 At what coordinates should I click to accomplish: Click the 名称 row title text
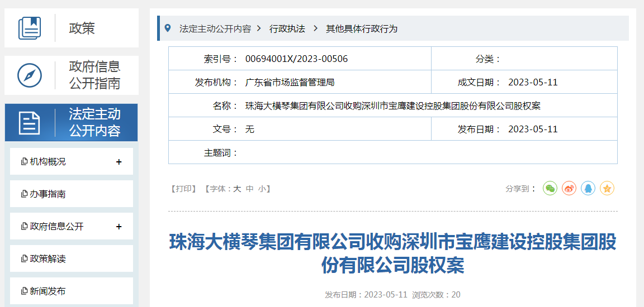pyautogui.click(x=392, y=105)
